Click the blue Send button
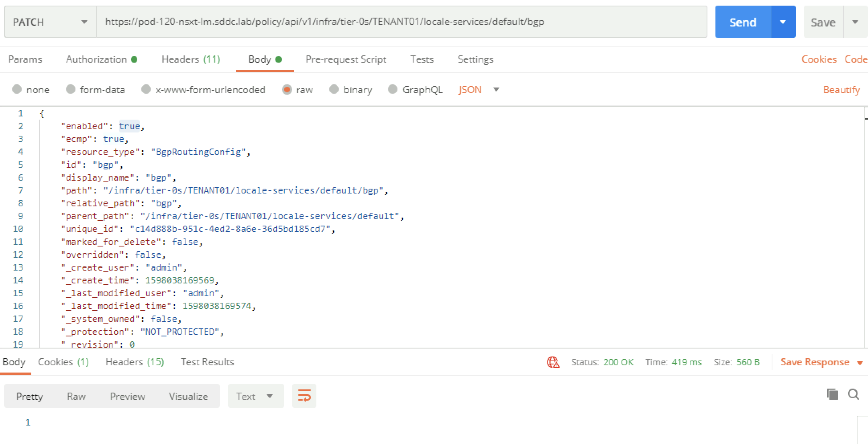 (743, 22)
